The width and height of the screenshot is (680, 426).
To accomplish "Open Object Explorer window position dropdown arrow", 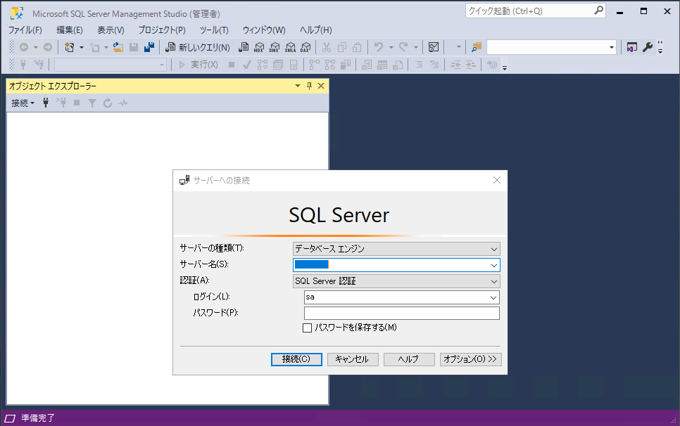I will 298,86.
